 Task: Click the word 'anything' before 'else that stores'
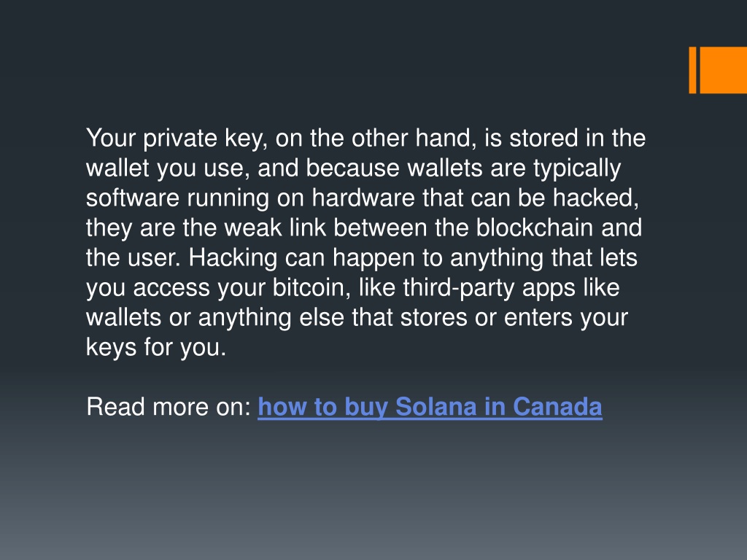(245, 318)
